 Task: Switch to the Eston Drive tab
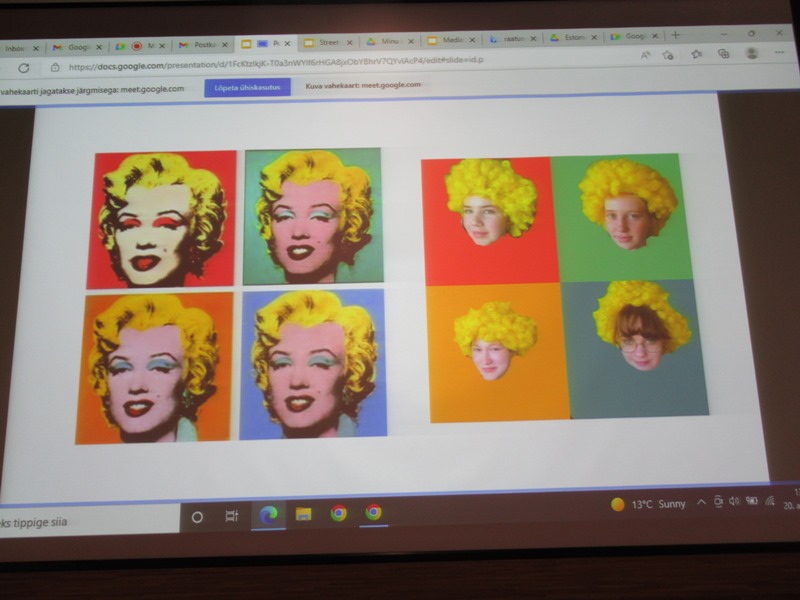pyautogui.click(x=572, y=38)
